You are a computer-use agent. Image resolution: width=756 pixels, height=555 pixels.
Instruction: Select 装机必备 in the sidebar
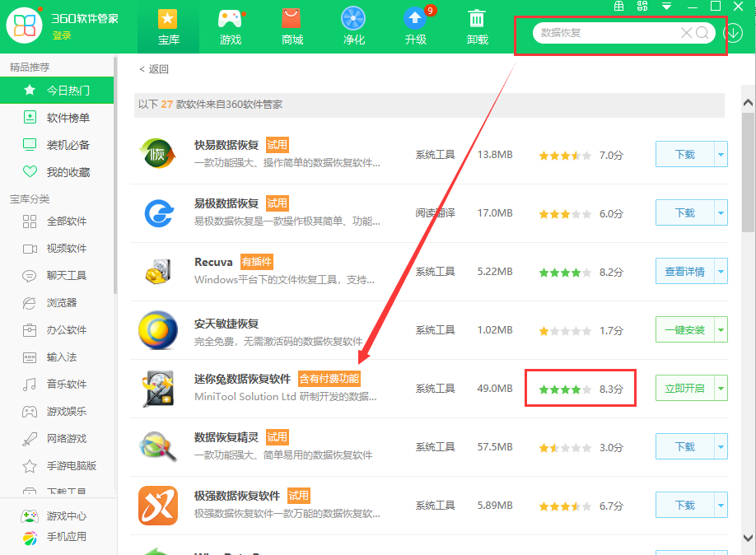pyautogui.click(x=57, y=145)
